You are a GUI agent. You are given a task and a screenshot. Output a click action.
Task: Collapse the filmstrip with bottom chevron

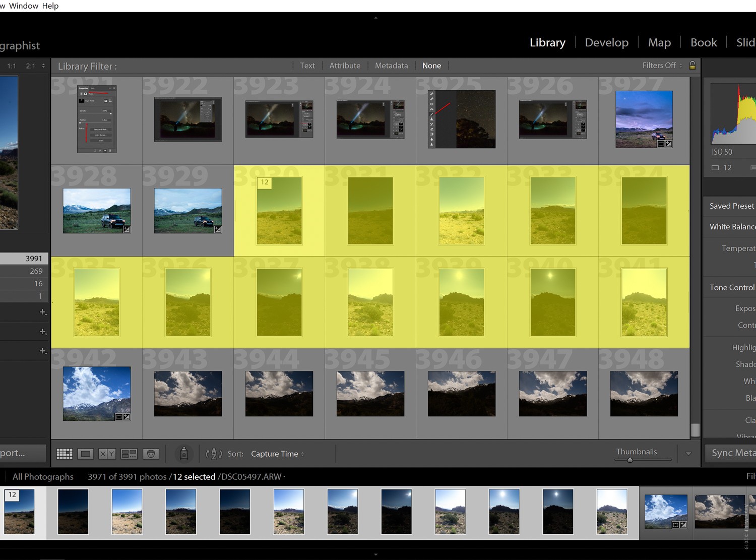click(x=375, y=554)
